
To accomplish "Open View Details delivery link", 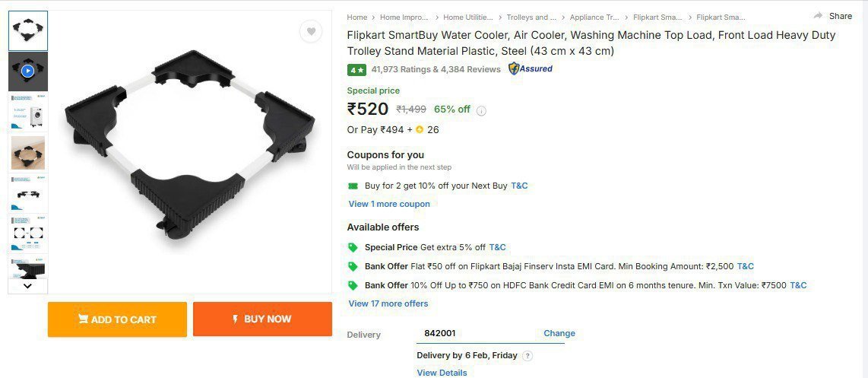I will click(x=442, y=373).
